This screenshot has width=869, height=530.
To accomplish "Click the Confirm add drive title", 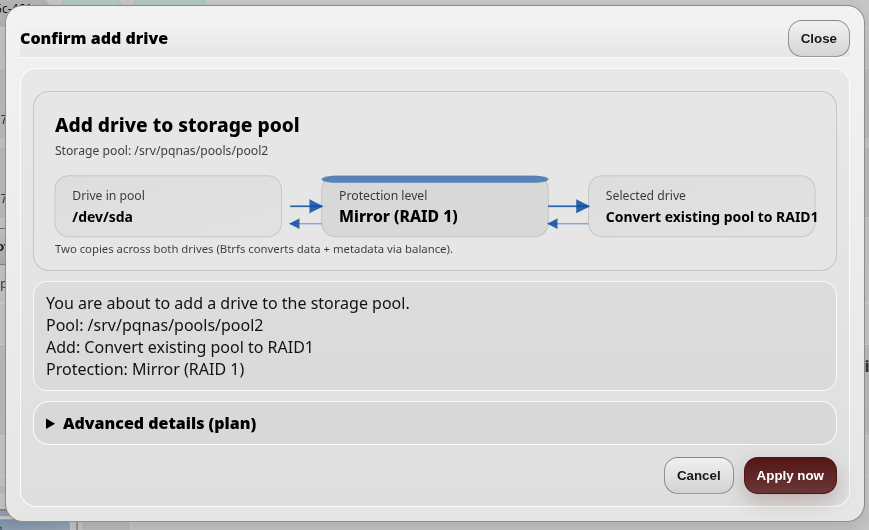I will click(x=94, y=38).
